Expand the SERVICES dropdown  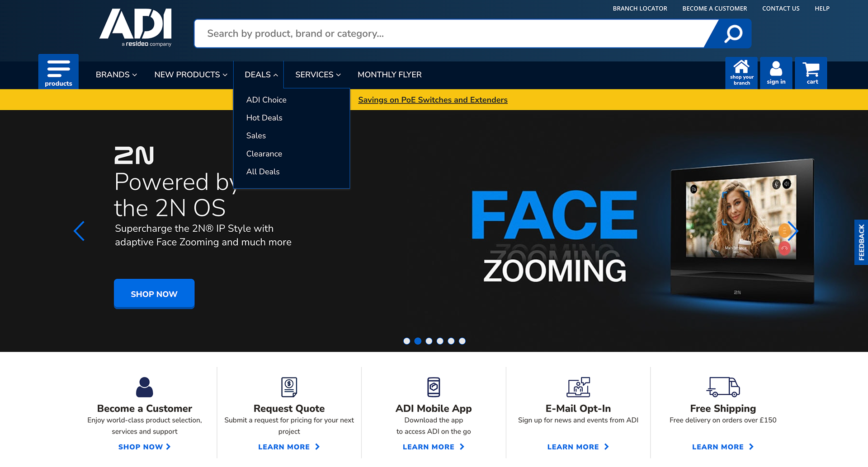(318, 75)
